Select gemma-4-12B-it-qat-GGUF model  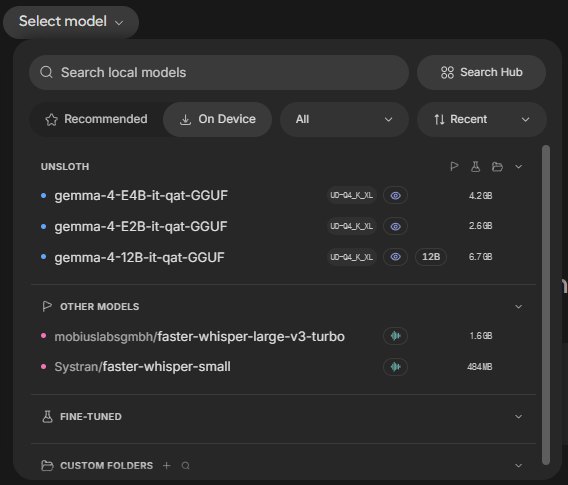pyautogui.click(x=139, y=258)
